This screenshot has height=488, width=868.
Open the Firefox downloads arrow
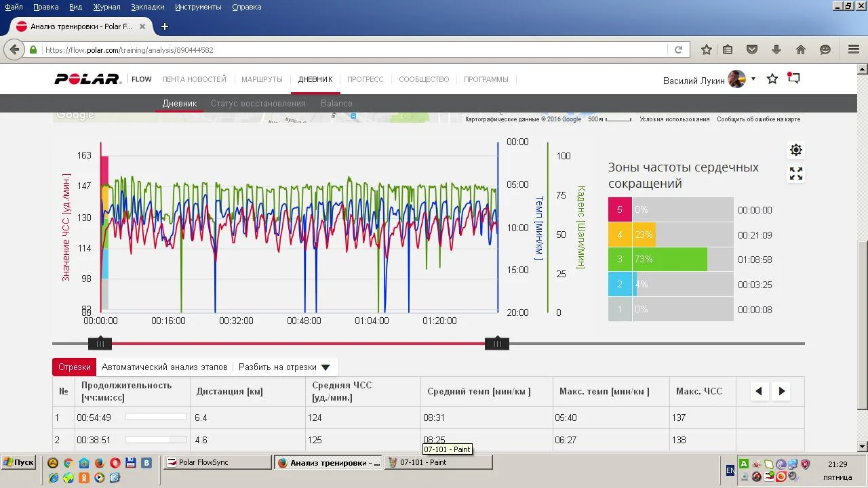click(776, 49)
